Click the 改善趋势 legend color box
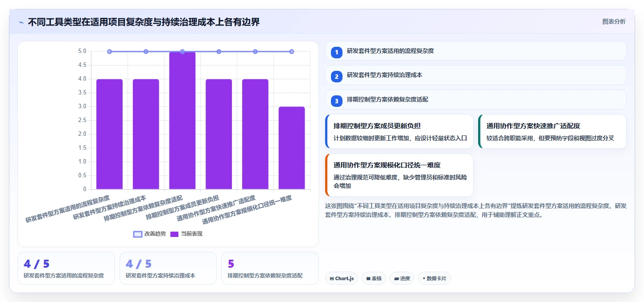The image size is (644, 302). pyautogui.click(x=138, y=234)
